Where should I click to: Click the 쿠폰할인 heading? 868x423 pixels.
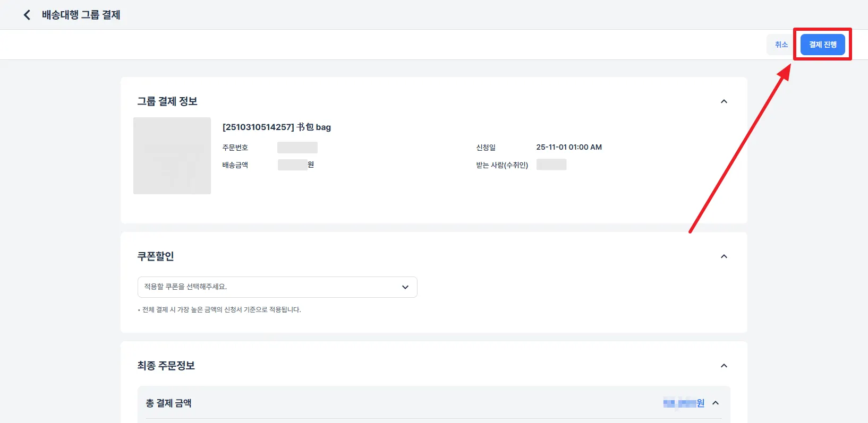(156, 256)
